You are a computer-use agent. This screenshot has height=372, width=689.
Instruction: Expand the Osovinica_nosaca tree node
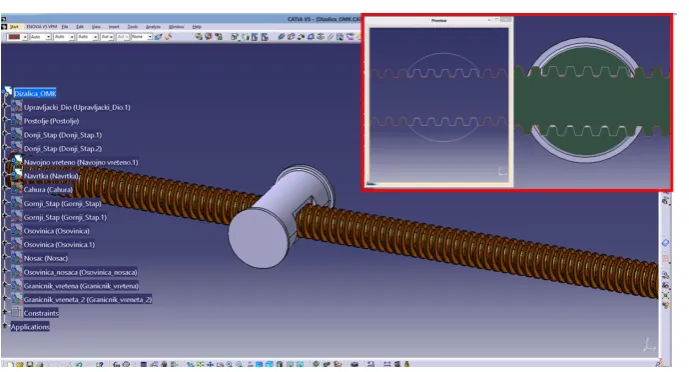point(5,271)
